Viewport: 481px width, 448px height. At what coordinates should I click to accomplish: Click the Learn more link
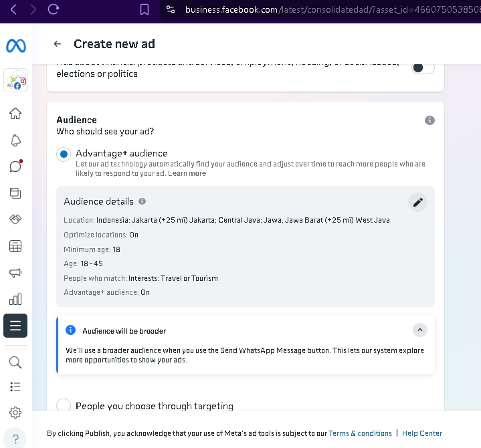pos(187,174)
